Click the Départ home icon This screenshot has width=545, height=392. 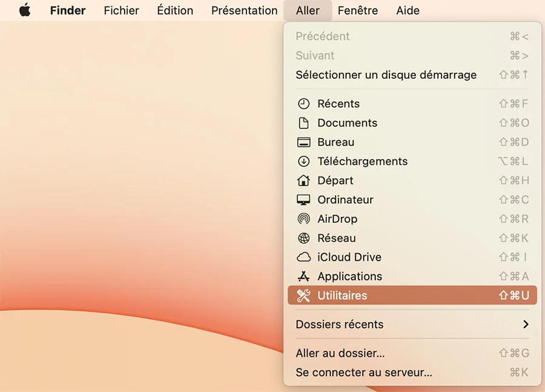coord(304,180)
